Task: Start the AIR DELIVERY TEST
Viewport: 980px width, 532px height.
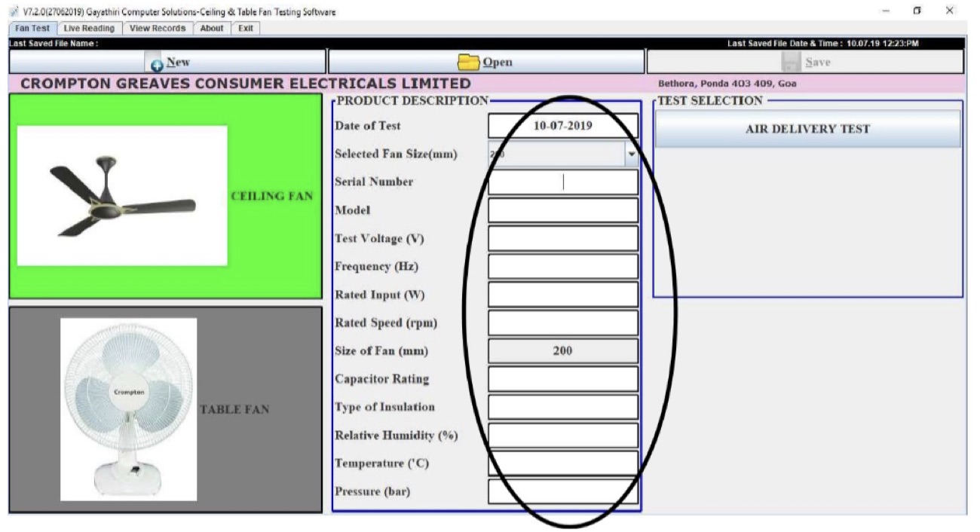Action: 807,129
